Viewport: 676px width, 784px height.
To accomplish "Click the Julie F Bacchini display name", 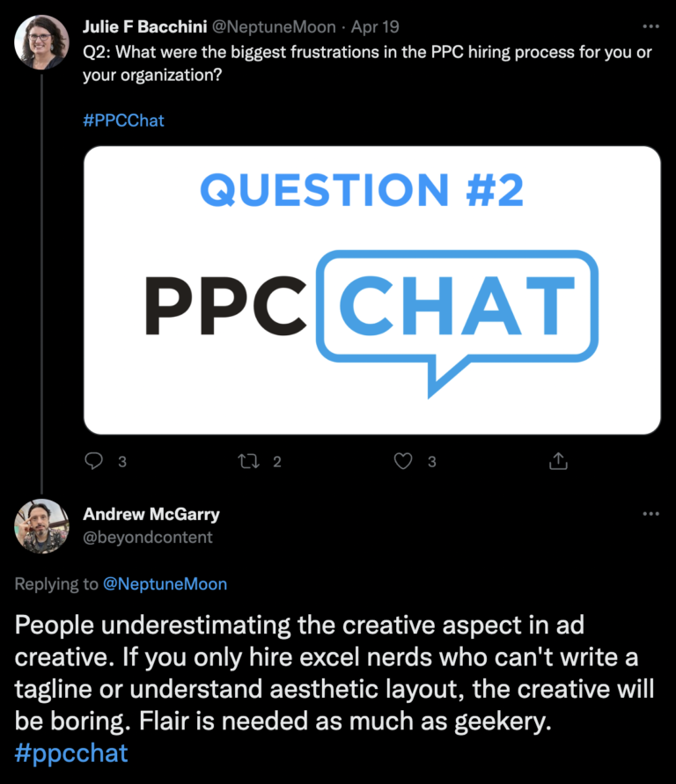I will pos(144,27).
